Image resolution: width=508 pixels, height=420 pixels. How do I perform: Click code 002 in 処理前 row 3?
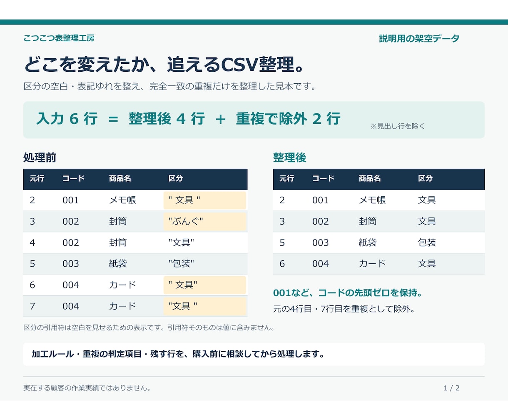(x=70, y=221)
